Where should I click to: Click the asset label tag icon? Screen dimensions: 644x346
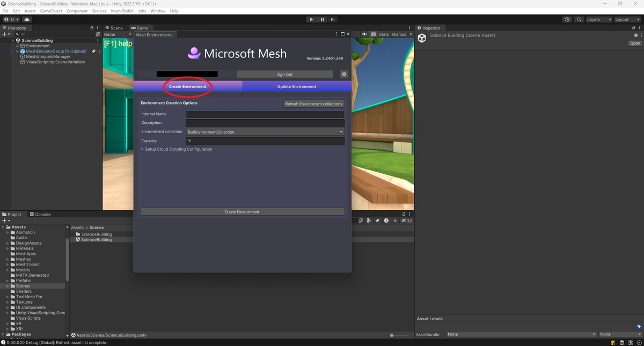pos(639,326)
